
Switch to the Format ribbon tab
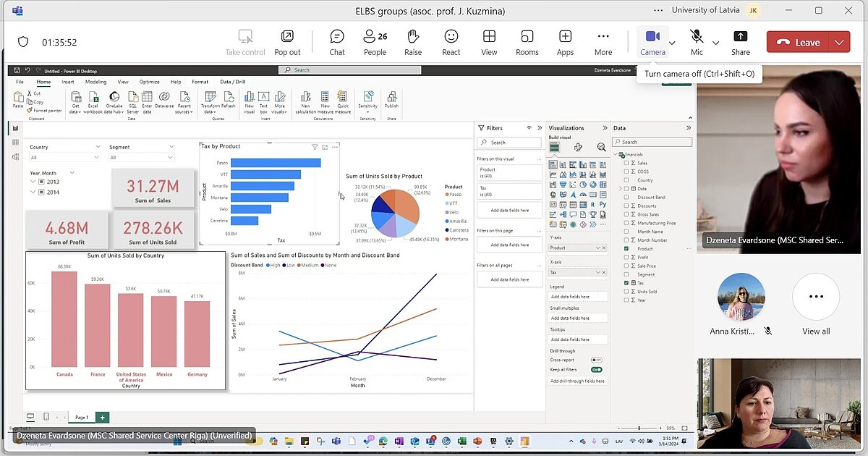point(200,82)
